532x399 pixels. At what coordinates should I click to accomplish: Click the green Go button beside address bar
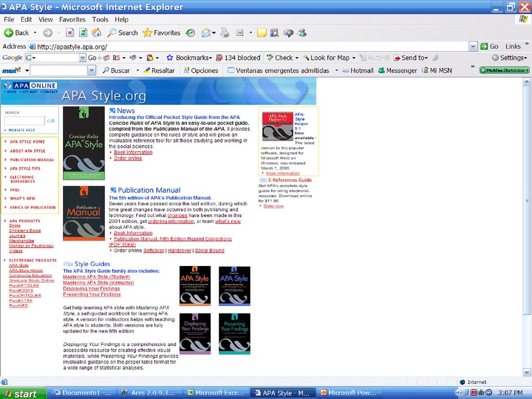tap(489, 46)
